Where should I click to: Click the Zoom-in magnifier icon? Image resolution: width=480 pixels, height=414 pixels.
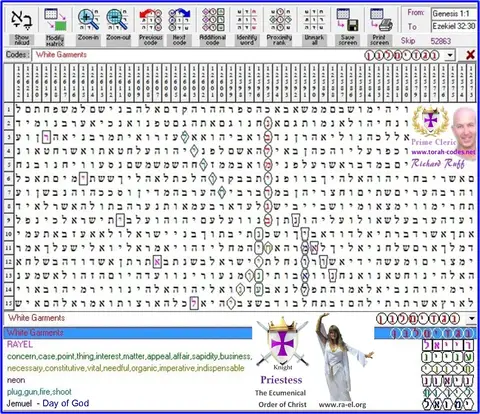(88, 20)
